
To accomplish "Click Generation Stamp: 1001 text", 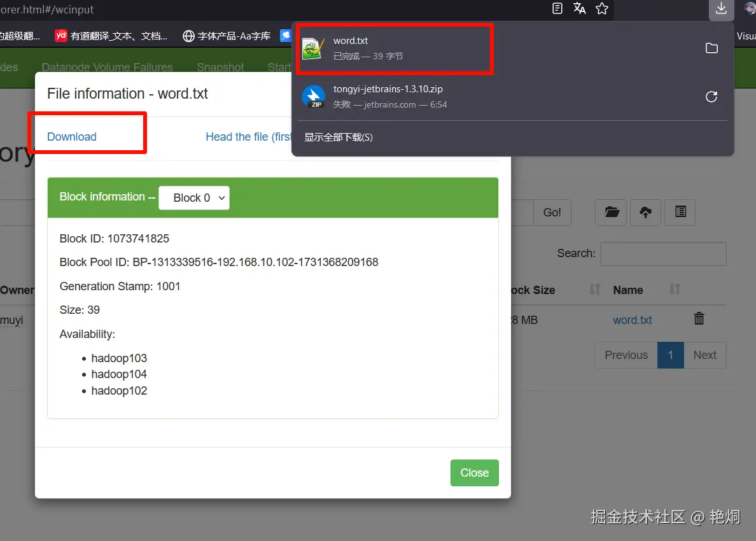I will (x=120, y=286).
